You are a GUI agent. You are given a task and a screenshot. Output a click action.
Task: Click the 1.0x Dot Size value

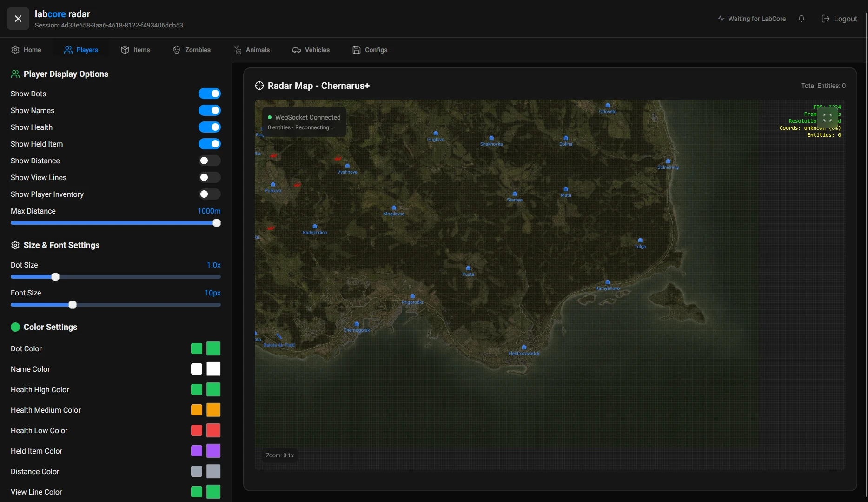coord(214,265)
